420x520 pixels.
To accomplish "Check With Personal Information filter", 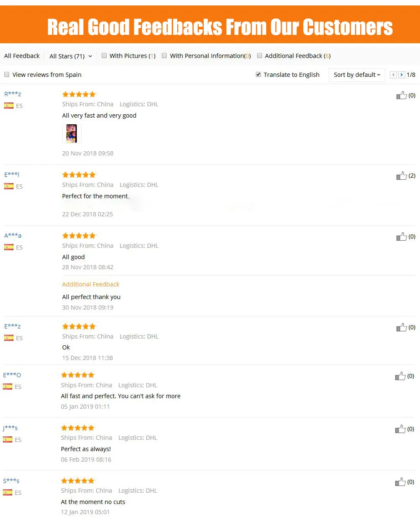I will point(164,55).
